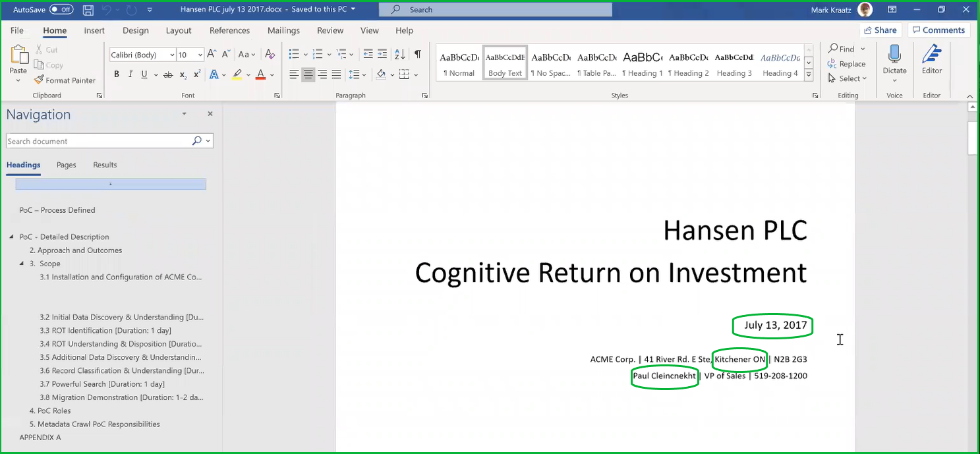The width and height of the screenshot is (980, 454).
Task: Switch to Pages navigation tab
Action: (66, 165)
